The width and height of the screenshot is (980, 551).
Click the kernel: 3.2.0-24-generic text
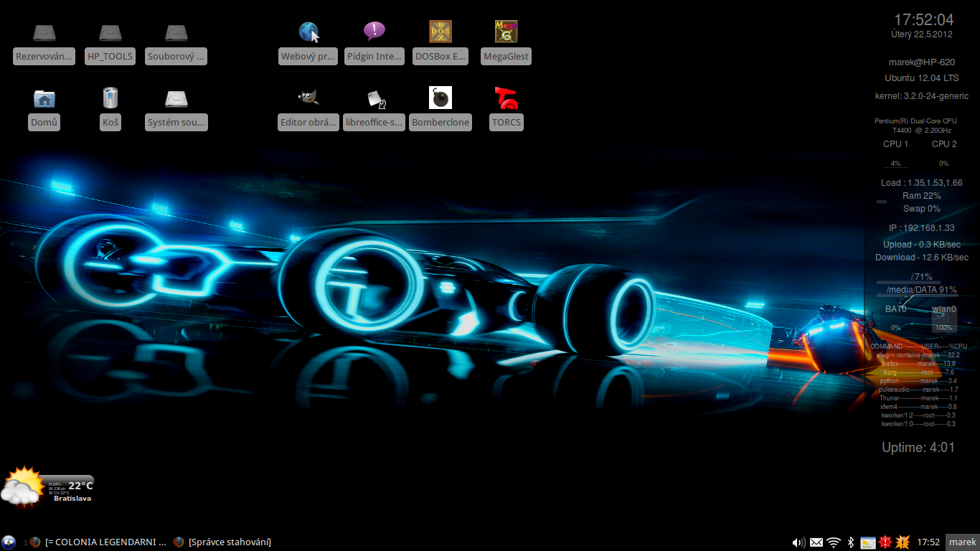(x=921, y=96)
